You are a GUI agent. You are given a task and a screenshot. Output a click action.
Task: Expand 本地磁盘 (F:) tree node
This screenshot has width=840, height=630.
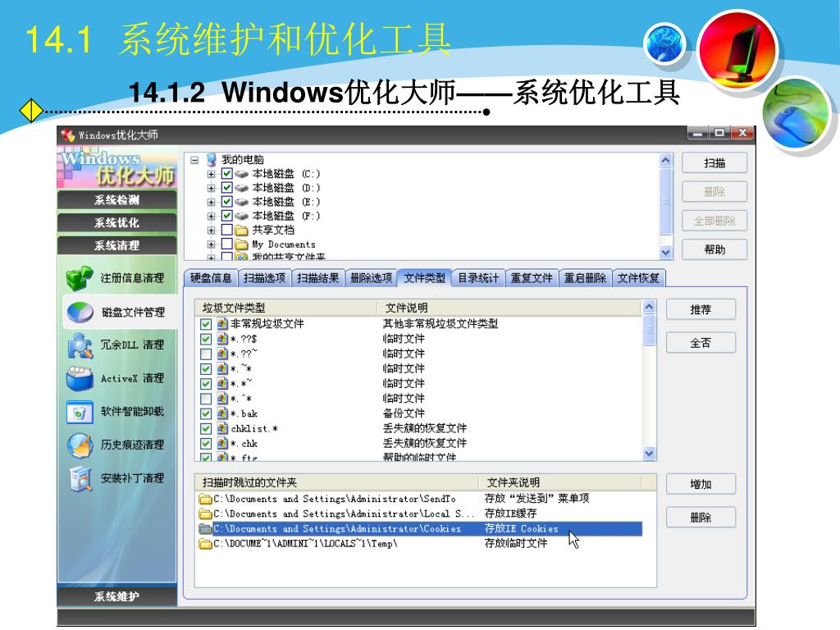point(211,216)
